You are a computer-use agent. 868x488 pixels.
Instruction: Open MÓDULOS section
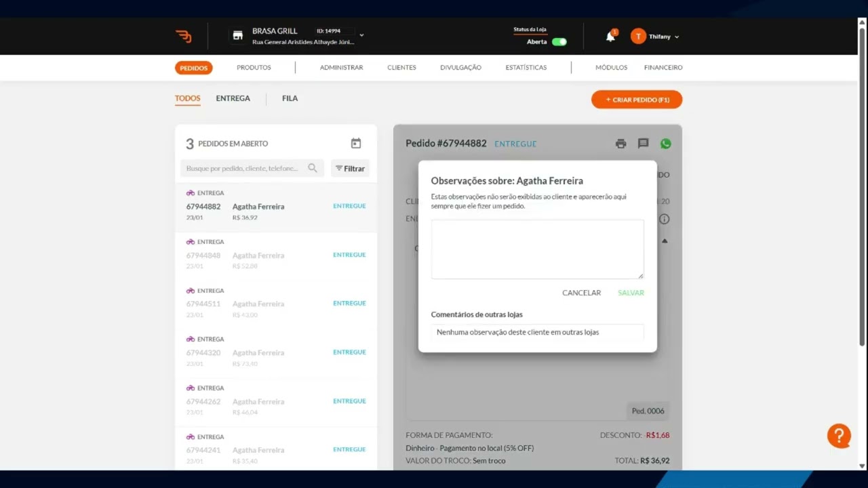(x=612, y=68)
